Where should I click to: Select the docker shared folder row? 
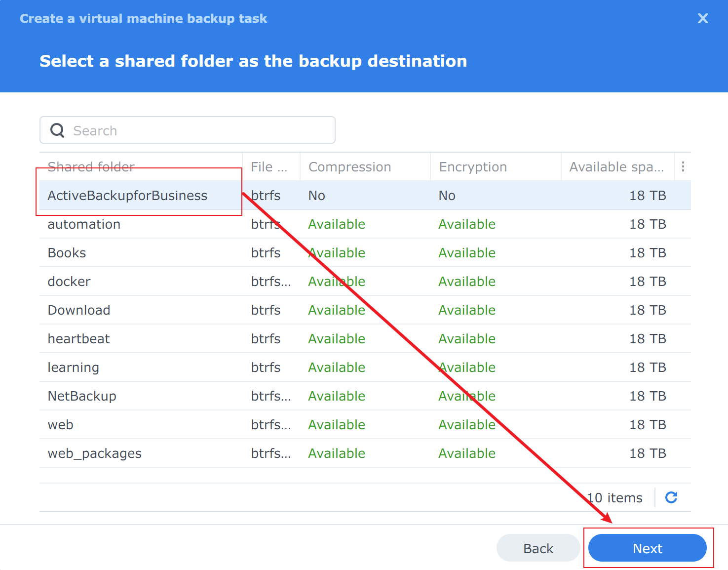click(x=69, y=282)
